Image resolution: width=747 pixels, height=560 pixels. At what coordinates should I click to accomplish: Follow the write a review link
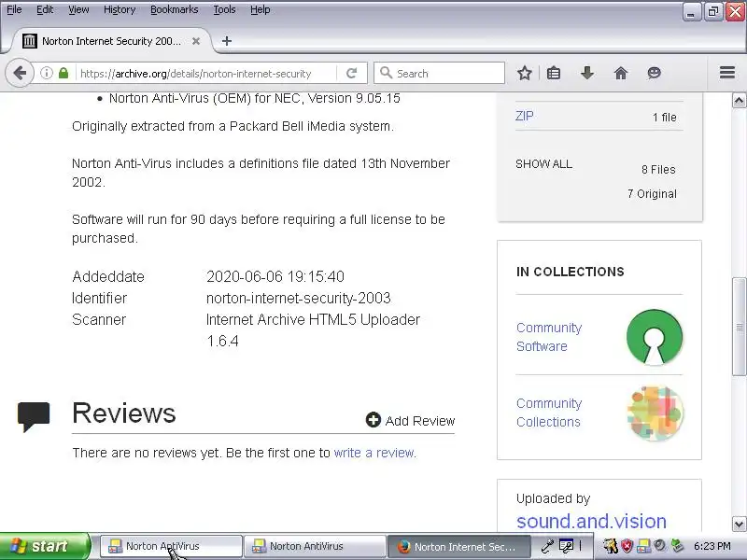pos(375,453)
